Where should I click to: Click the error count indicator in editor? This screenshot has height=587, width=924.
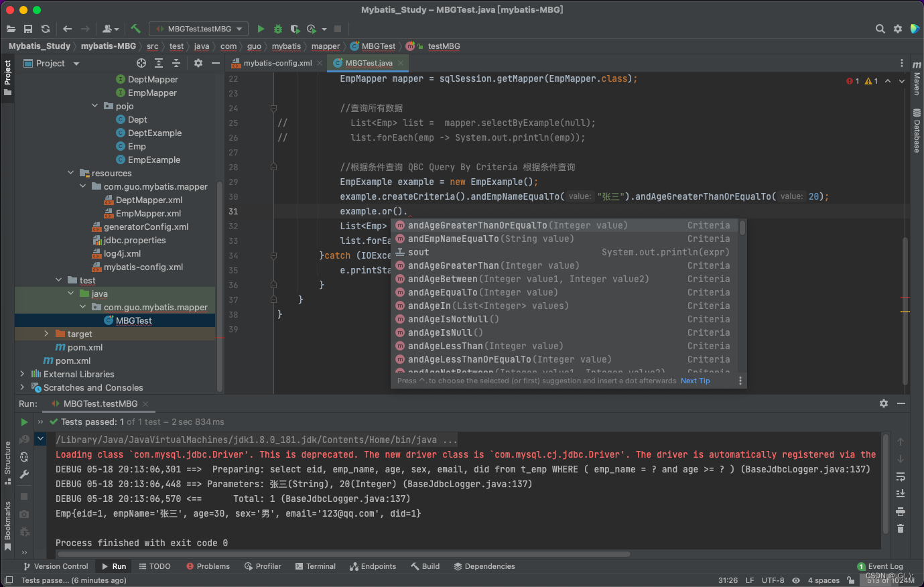(852, 81)
